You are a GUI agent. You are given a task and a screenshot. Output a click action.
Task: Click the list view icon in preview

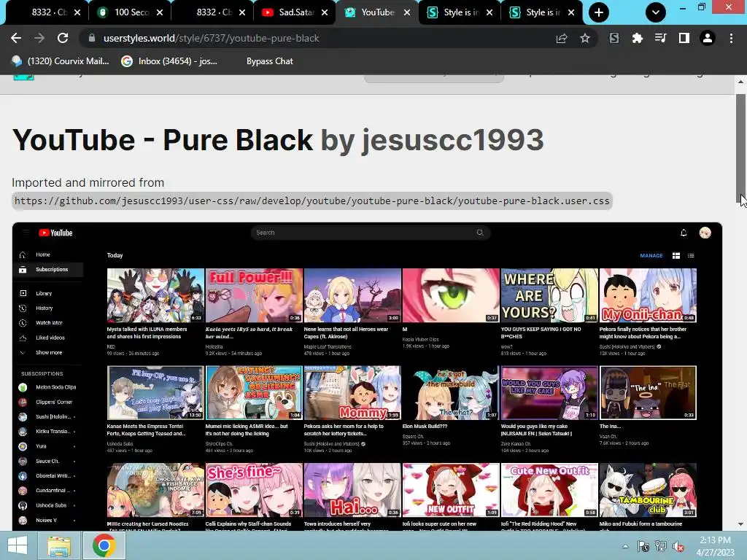click(691, 256)
